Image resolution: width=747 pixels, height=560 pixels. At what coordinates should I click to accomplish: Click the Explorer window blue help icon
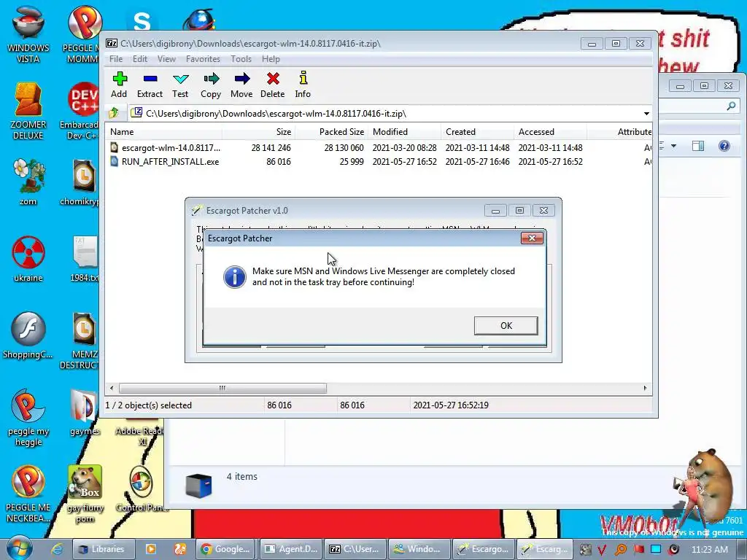724,146
